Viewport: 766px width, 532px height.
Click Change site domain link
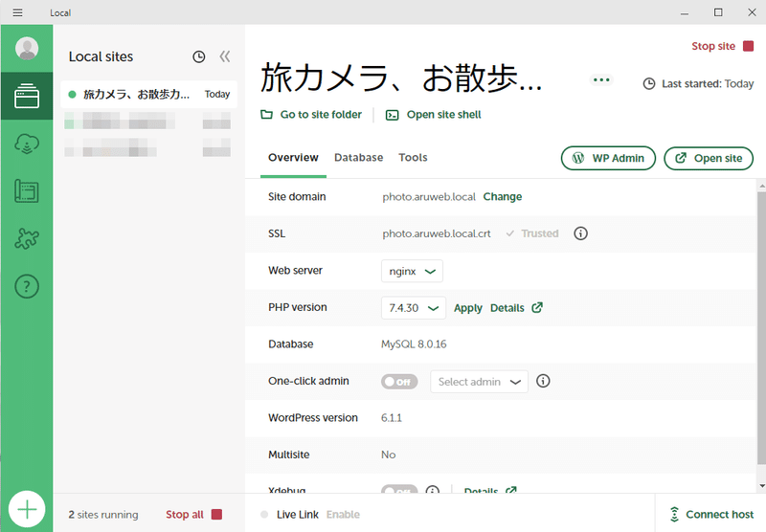click(x=502, y=196)
